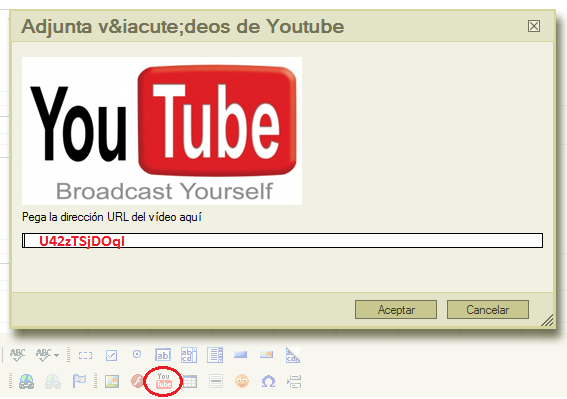Click the anchor flag icon

79,381
